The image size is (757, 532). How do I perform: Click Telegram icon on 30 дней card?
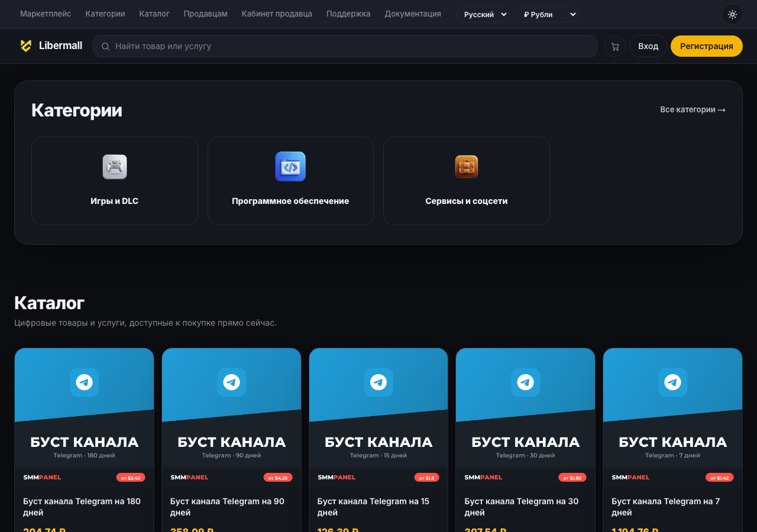click(525, 382)
